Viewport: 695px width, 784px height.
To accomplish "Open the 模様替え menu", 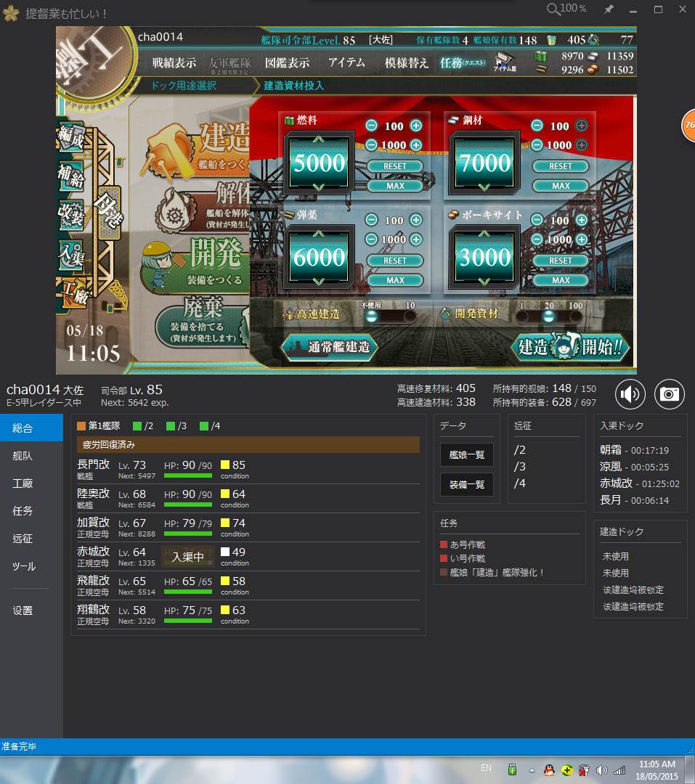I will click(406, 62).
